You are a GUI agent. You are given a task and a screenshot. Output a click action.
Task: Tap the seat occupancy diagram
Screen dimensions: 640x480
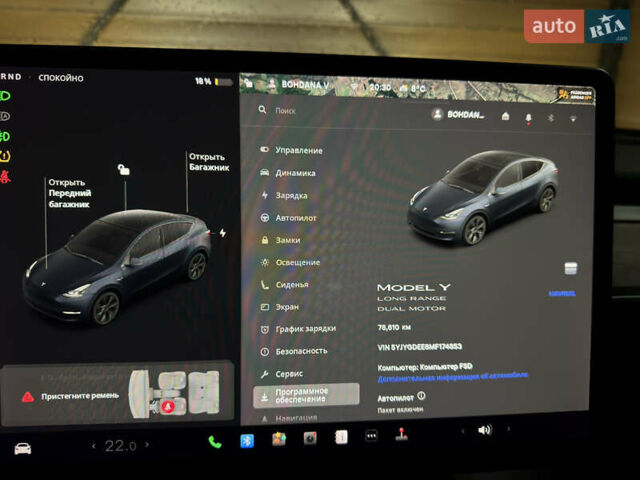point(174,394)
